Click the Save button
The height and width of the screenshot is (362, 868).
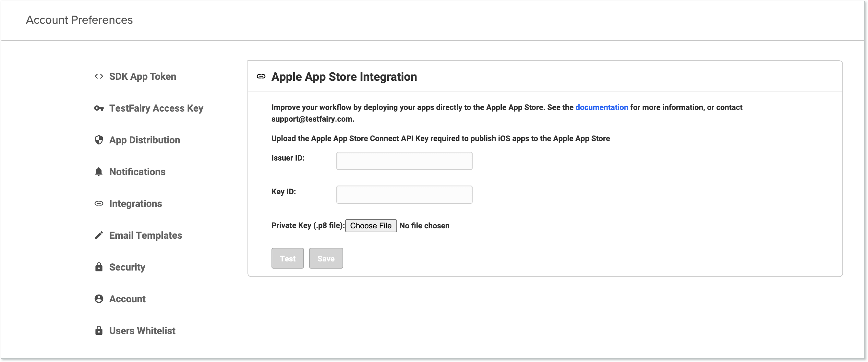click(x=326, y=258)
